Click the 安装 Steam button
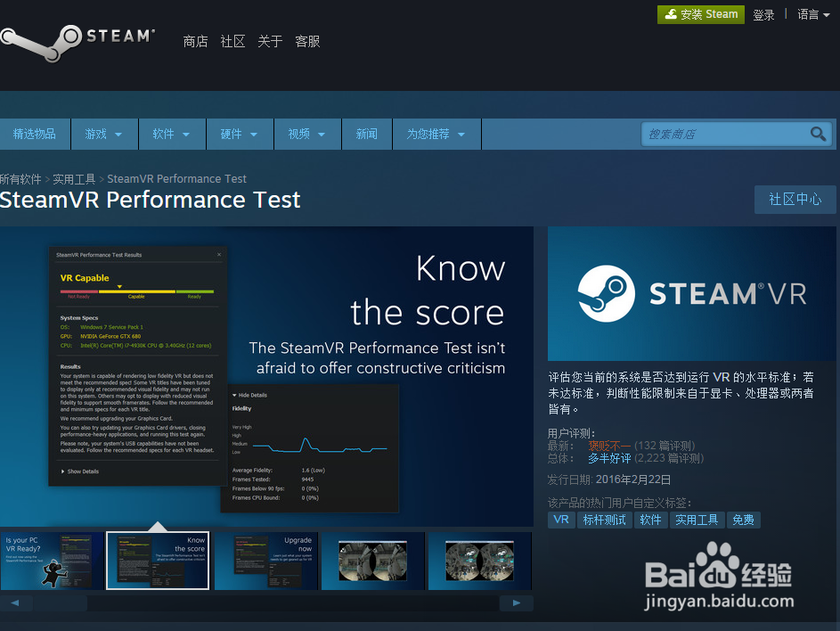 tap(701, 14)
